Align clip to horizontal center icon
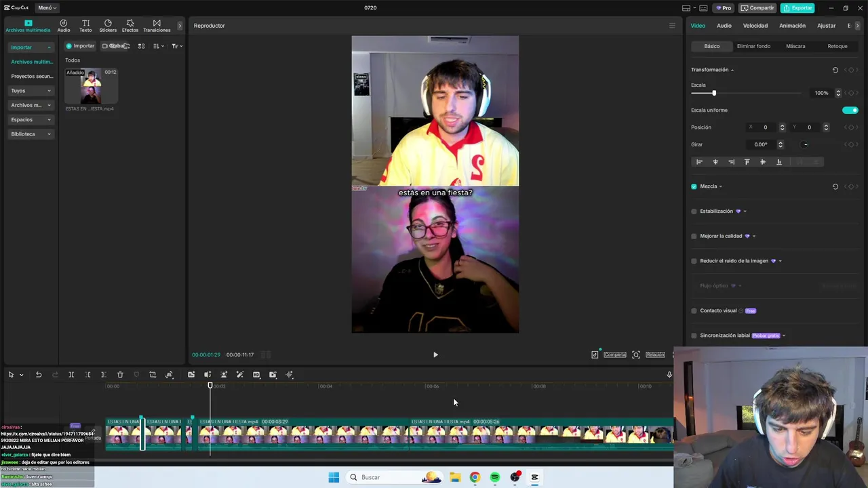Image resolution: width=868 pixels, height=488 pixels. click(x=715, y=162)
